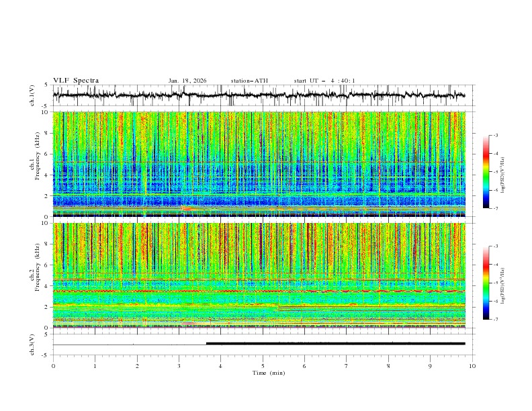The height and width of the screenshot is (411, 532).
Task: Click time axis tick label "2"
Action: coord(137,366)
